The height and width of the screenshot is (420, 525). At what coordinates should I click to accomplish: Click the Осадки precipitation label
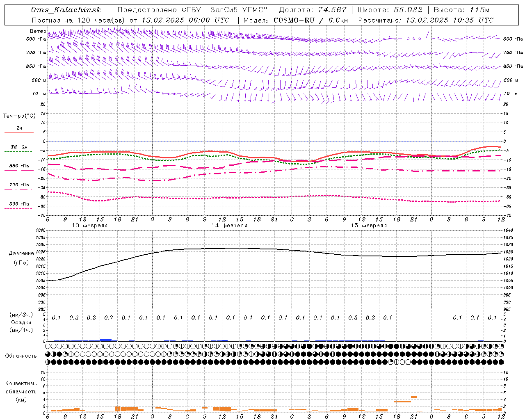(21, 322)
